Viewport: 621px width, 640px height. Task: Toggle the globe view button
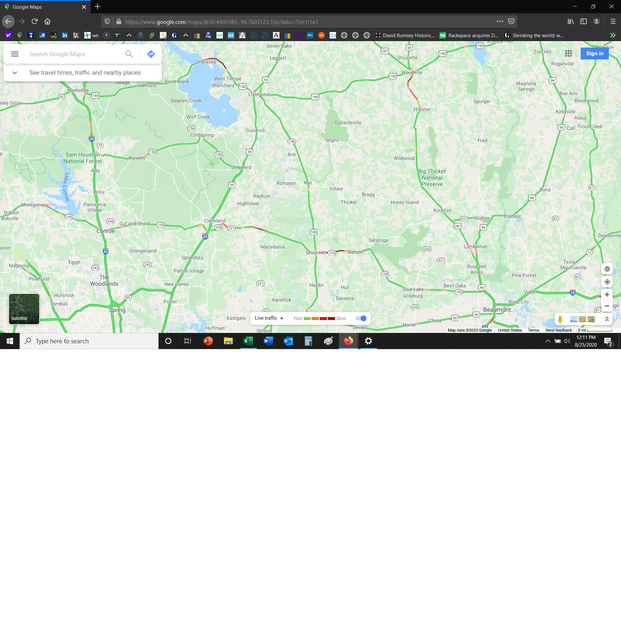coord(607,269)
